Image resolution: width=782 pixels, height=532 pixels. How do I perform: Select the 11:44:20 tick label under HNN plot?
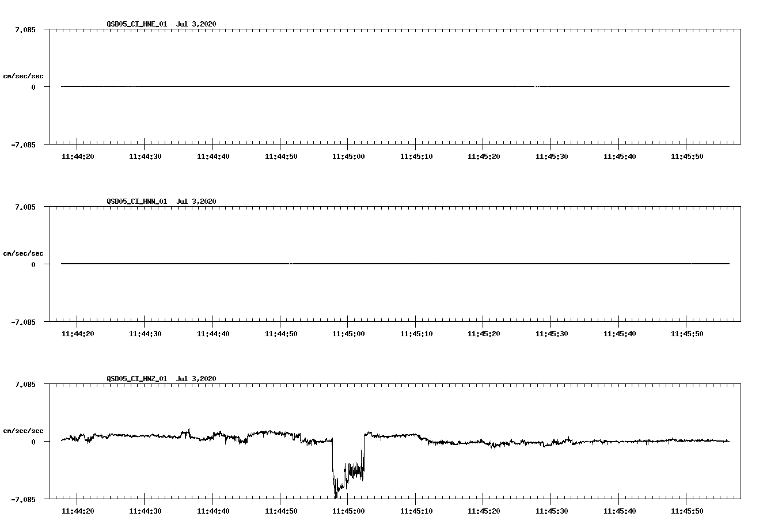77,334
